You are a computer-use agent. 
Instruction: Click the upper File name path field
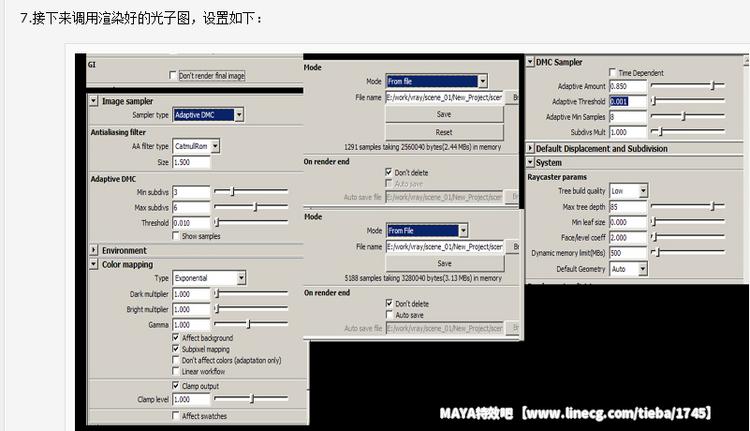[x=444, y=97]
